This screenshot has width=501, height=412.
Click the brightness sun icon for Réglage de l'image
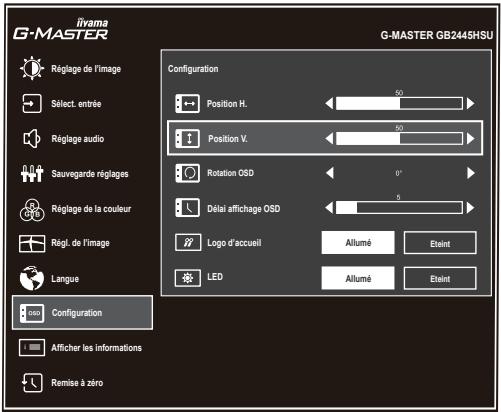point(32,68)
